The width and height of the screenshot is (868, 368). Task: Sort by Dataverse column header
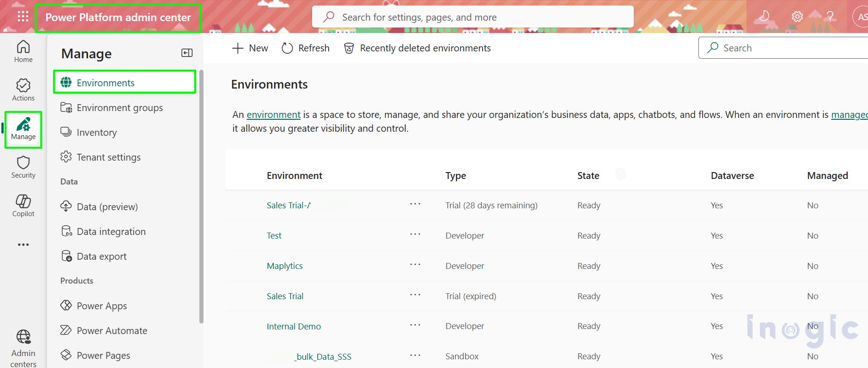click(732, 176)
